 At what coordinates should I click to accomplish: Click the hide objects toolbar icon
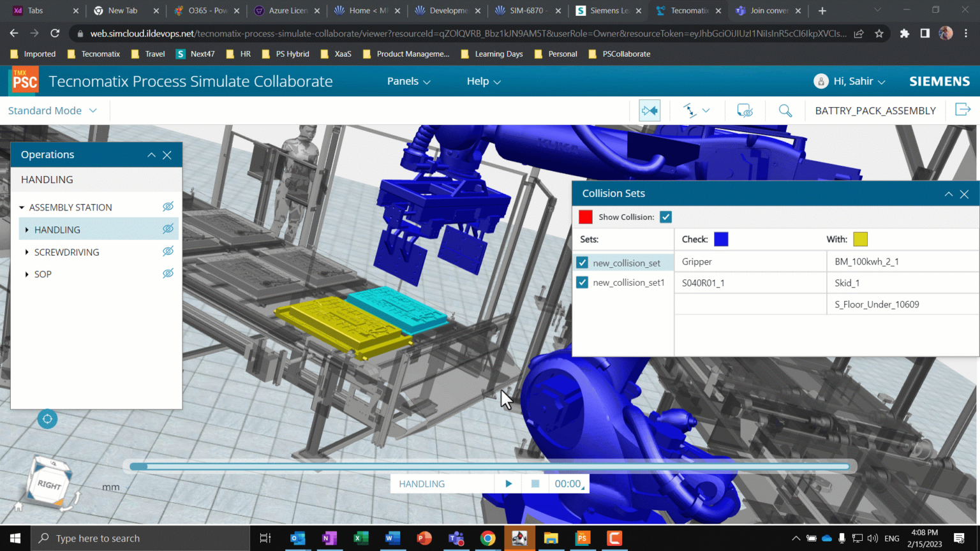tap(745, 110)
